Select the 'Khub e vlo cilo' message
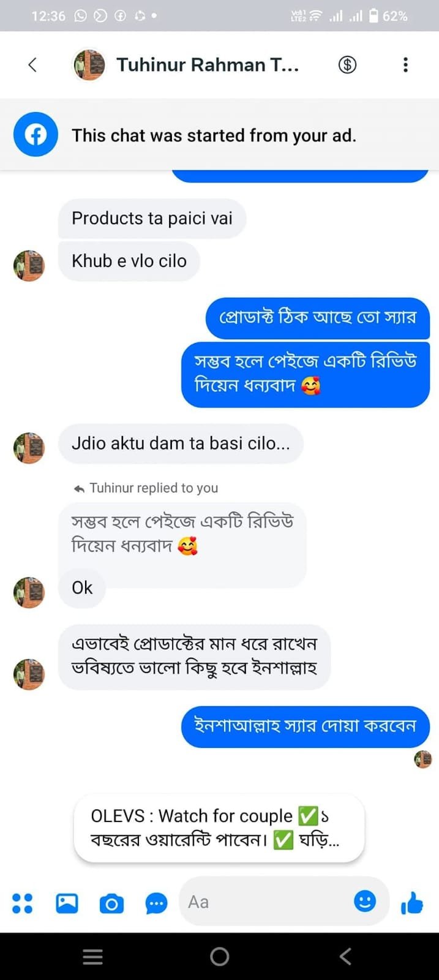Screen dimensions: 439x980 [x=129, y=261]
